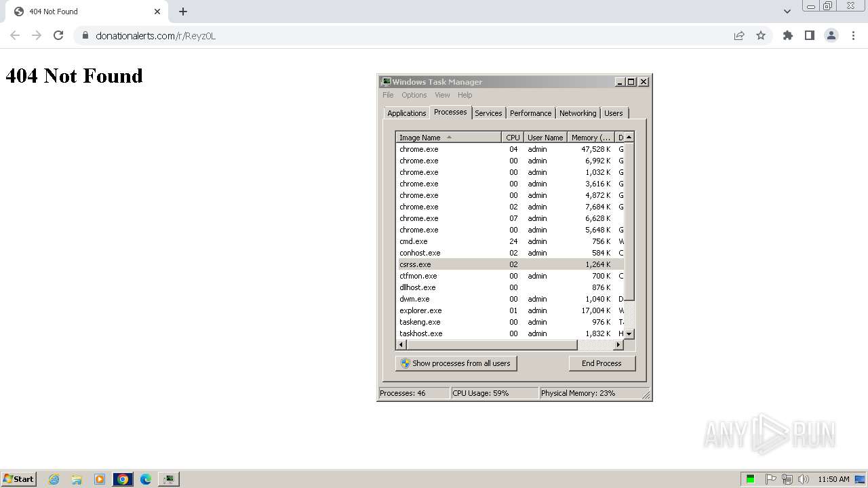The width and height of the screenshot is (868, 488).
Task: Close the 404 Not Found tab
Action: coord(157,12)
